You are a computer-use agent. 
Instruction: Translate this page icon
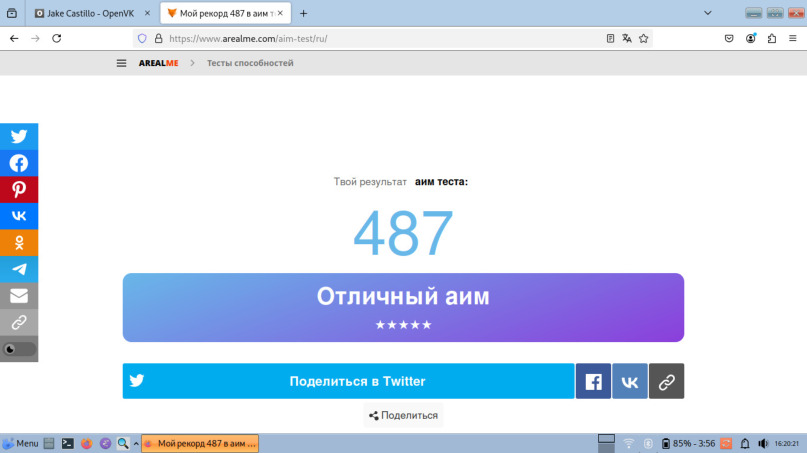[x=627, y=39]
